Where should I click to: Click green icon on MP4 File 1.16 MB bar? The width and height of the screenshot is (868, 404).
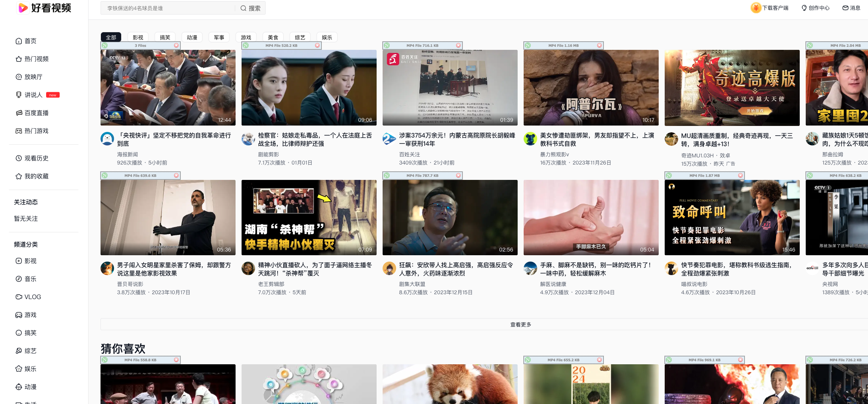click(528, 45)
